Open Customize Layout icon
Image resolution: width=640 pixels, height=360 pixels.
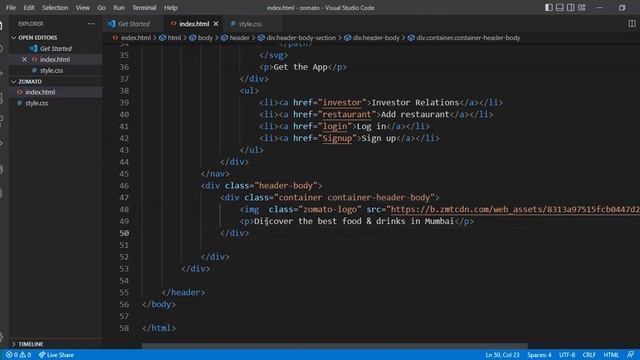tap(582, 8)
